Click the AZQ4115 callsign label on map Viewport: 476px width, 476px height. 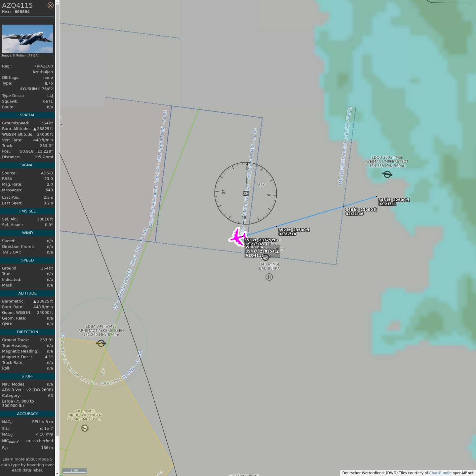(255, 256)
